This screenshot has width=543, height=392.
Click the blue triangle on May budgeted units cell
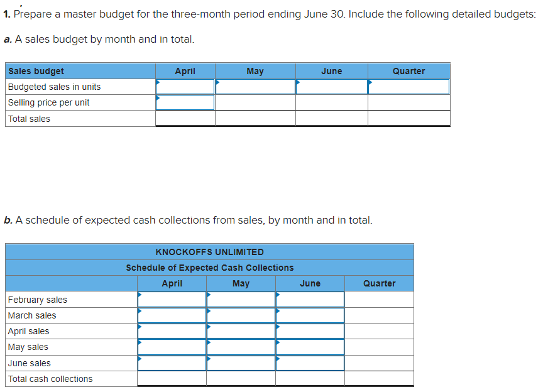[x=217, y=84]
